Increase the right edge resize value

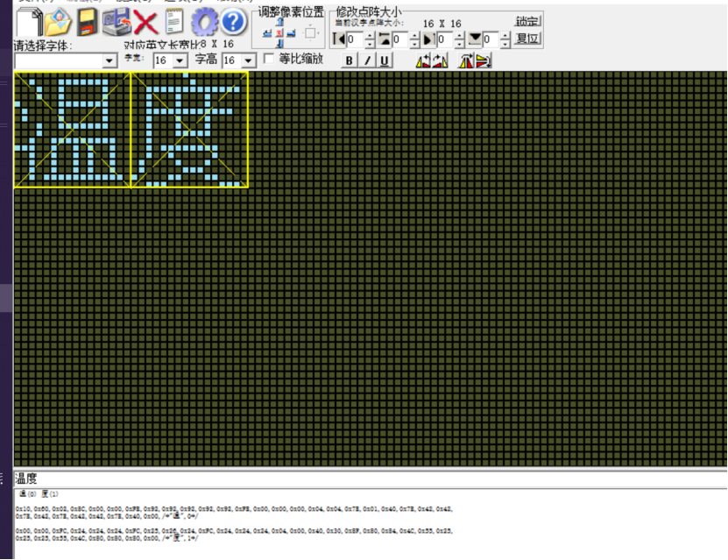[460, 36]
